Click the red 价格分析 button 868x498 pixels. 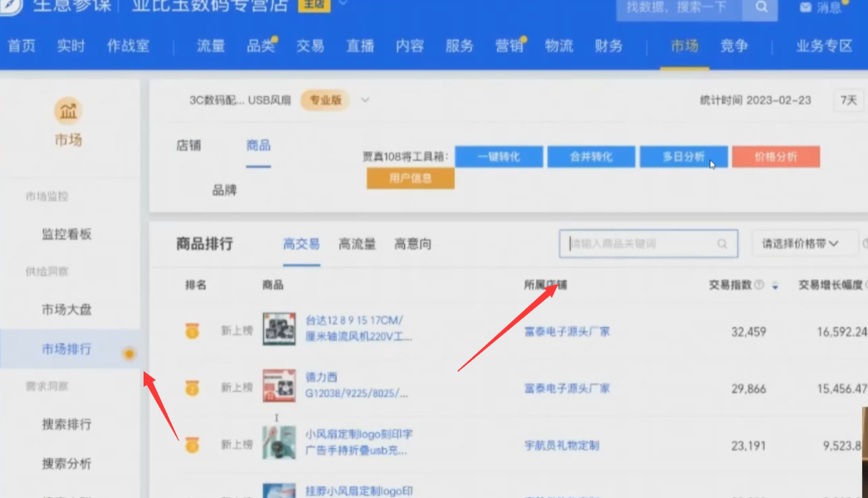pyautogui.click(x=776, y=157)
